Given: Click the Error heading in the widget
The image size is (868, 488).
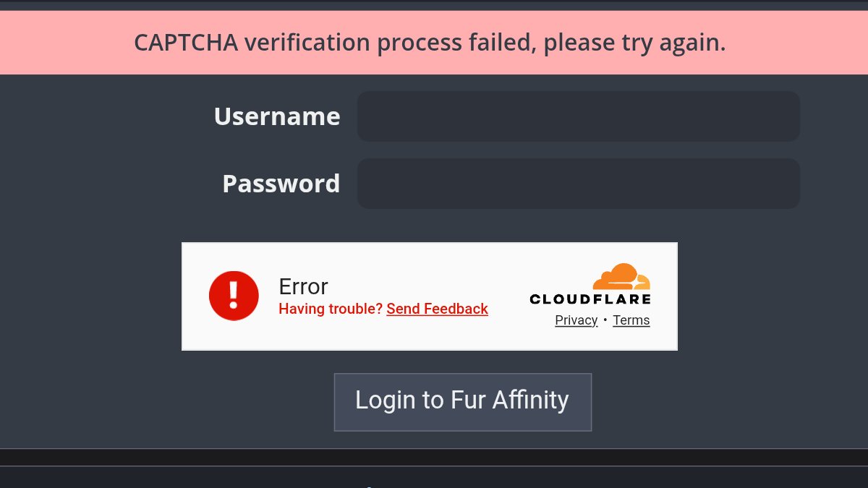Looking at the screenshot, I should [303, 286].
